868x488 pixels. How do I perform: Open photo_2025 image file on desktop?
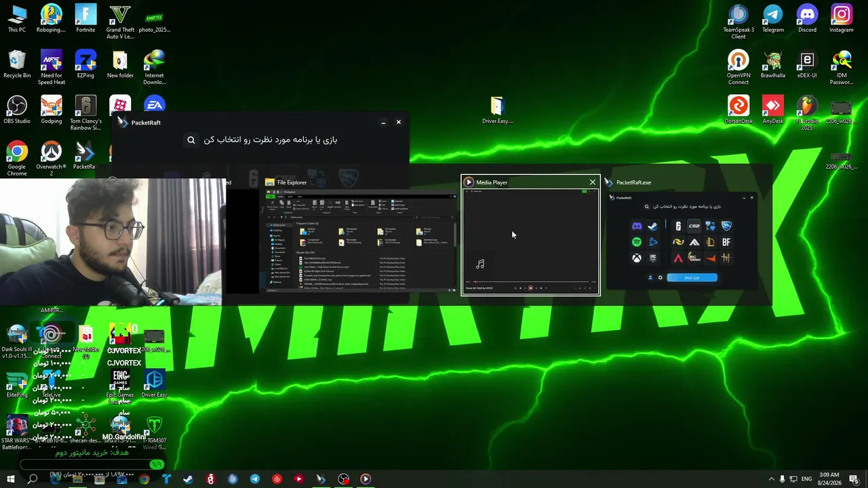tap(155, 19)
